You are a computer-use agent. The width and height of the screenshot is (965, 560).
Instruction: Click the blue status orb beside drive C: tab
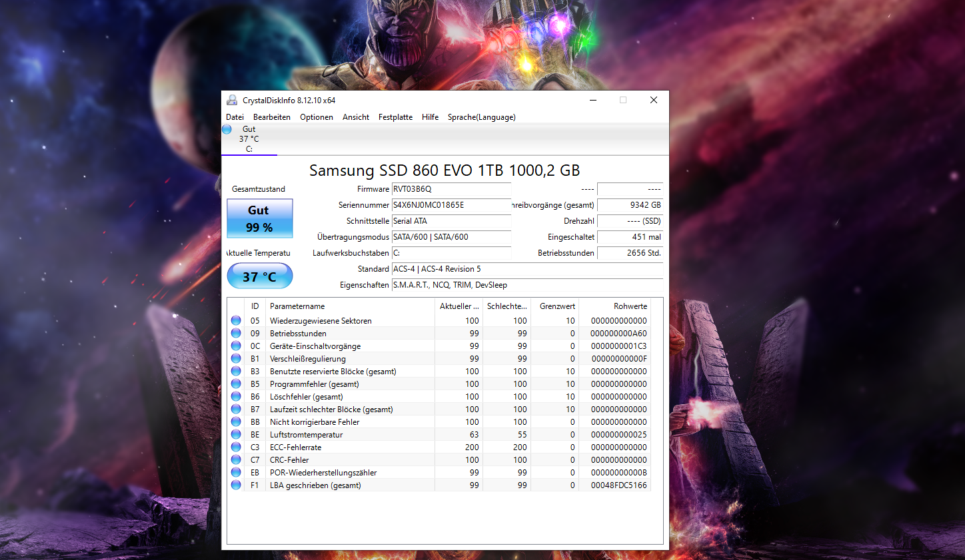(227, 129)
